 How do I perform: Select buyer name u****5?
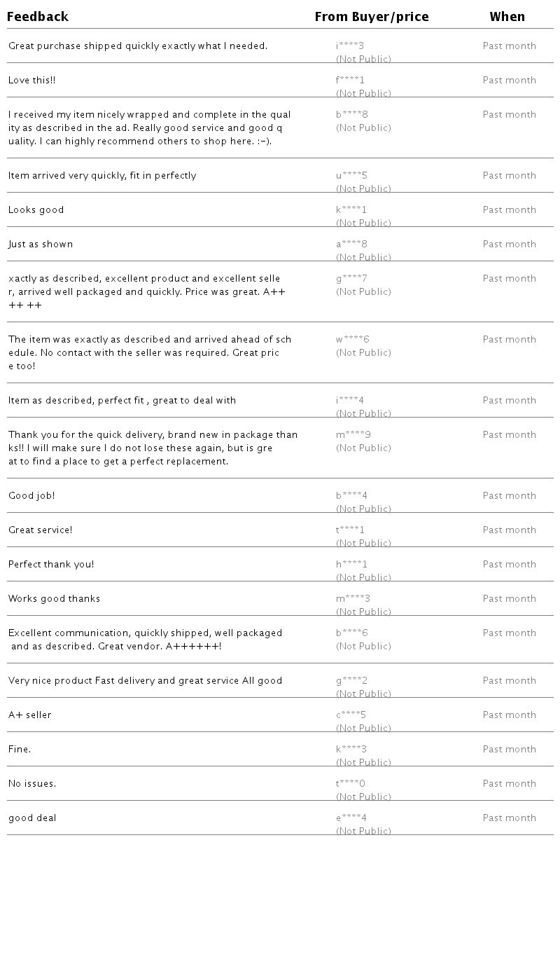(x=351, y=176)
